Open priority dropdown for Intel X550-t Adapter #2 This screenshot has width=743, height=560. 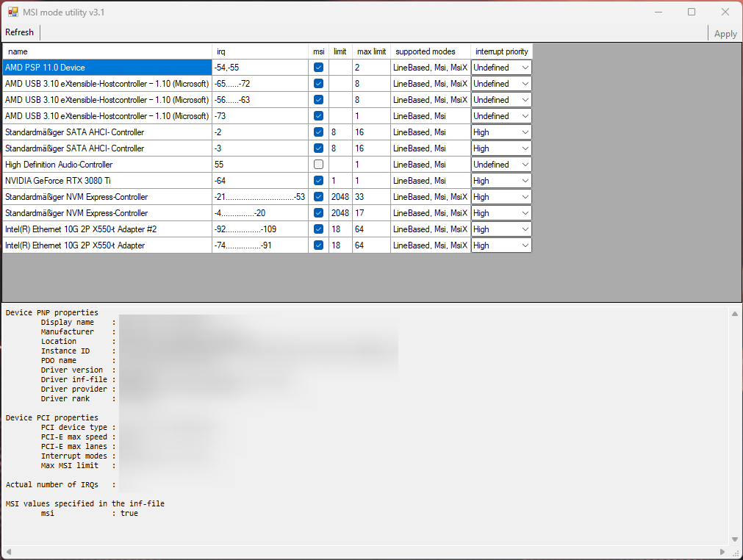click(x=501, y=229)
